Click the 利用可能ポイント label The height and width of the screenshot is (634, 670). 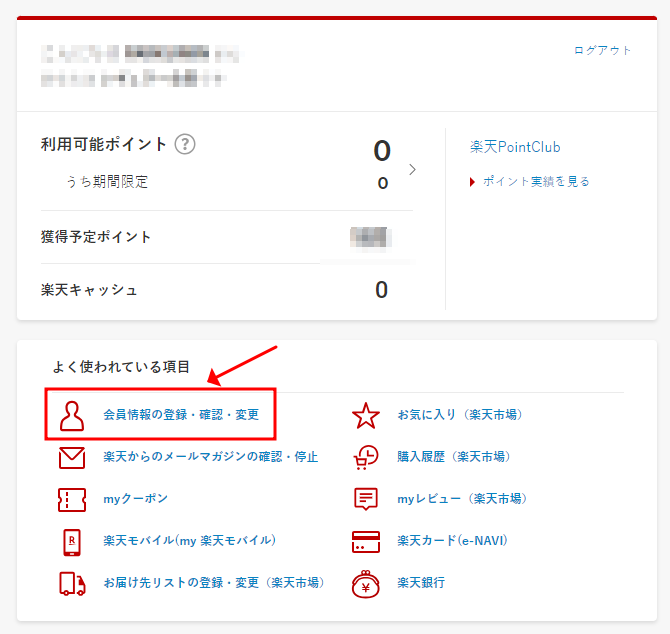[103, 144]
